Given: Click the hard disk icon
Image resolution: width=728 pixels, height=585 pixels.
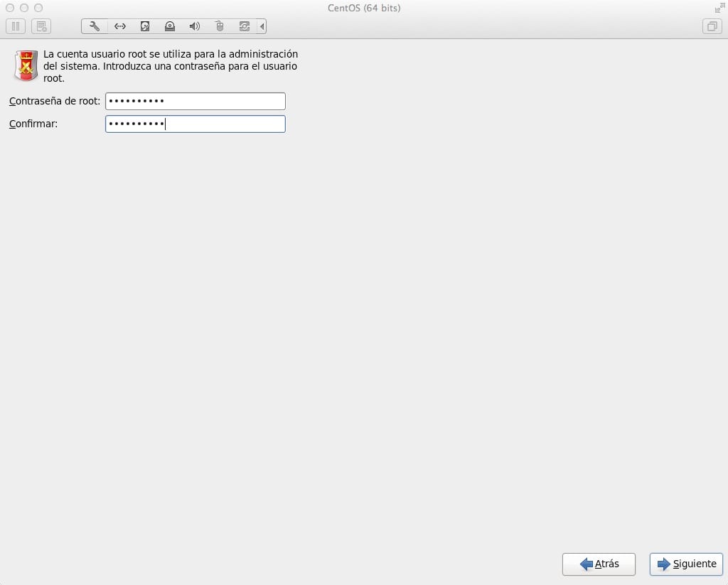Looking at the screenshot, I should click(x=145, y=26).
